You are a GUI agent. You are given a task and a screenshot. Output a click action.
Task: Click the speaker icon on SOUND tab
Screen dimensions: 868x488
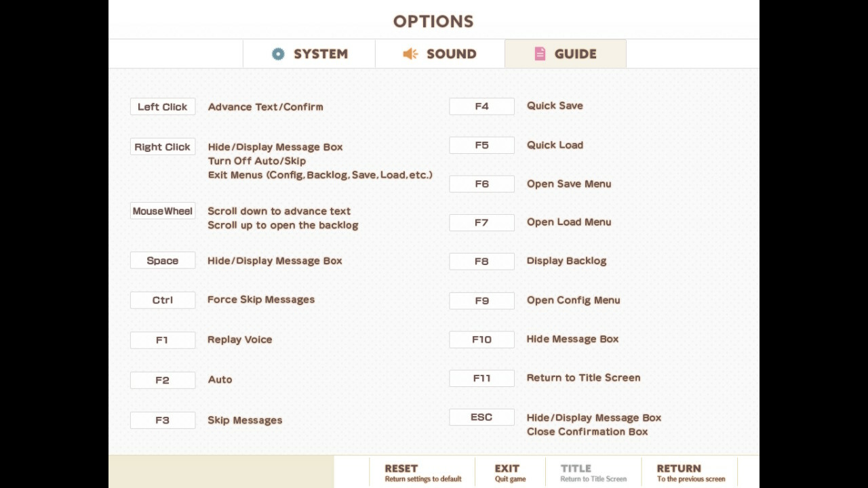(x=410, y=54)
